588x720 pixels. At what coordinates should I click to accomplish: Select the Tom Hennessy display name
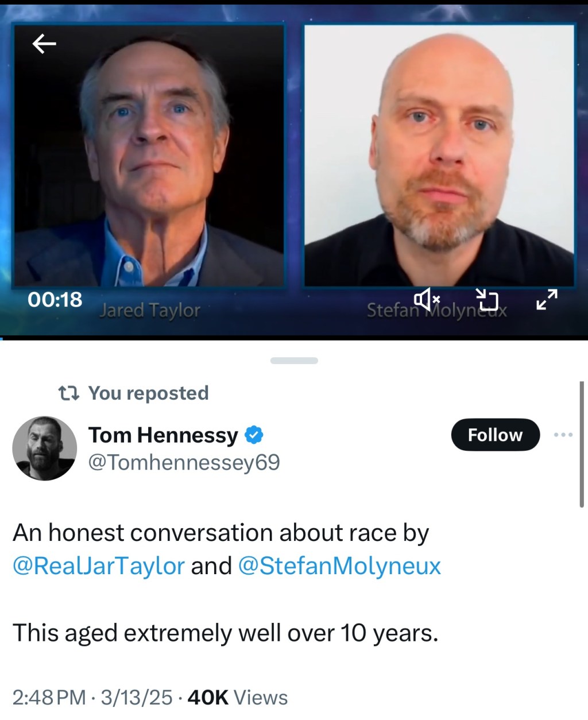click(163, 435)
